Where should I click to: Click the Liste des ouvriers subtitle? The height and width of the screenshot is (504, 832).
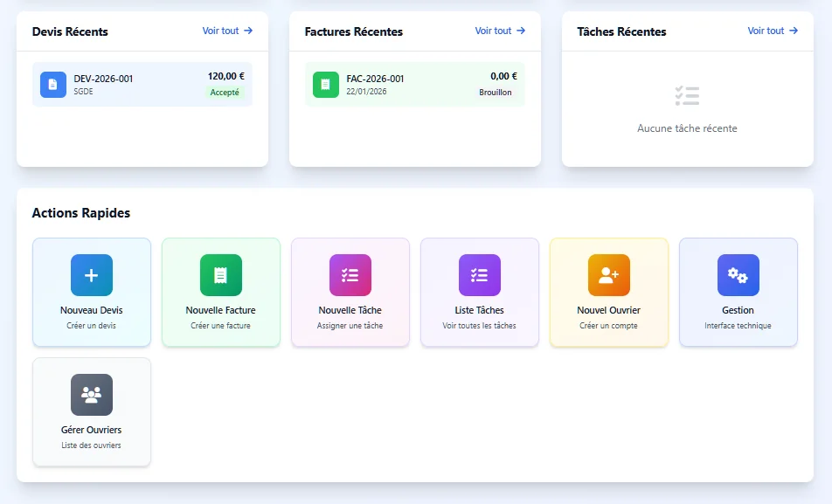91,445
